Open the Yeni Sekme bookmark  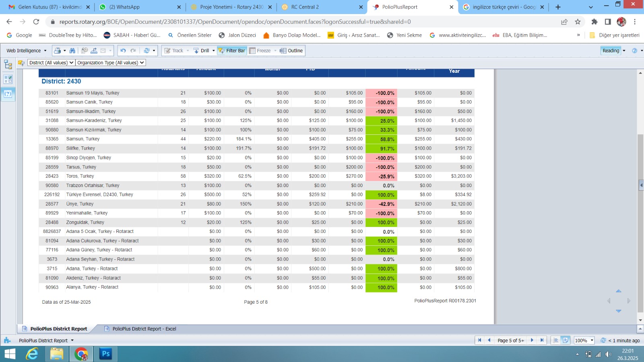click(405, 35)
